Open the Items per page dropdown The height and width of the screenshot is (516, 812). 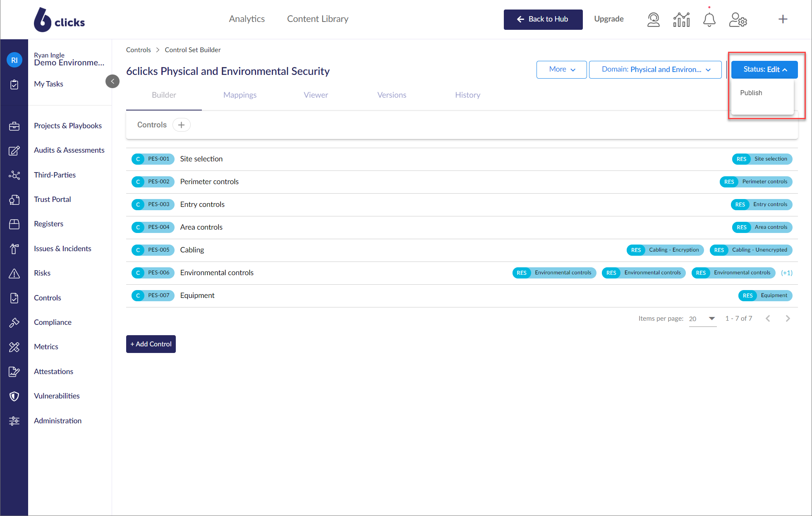point(702,319)
